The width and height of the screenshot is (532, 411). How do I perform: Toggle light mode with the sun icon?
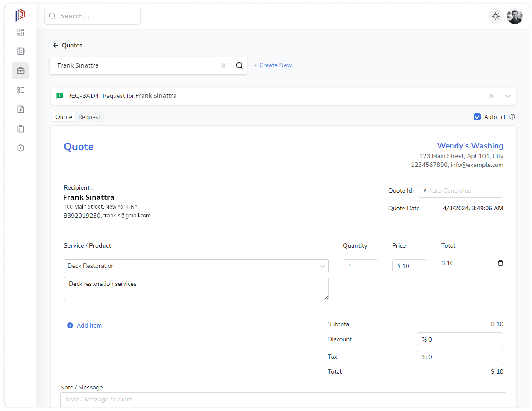click(495, 16)
